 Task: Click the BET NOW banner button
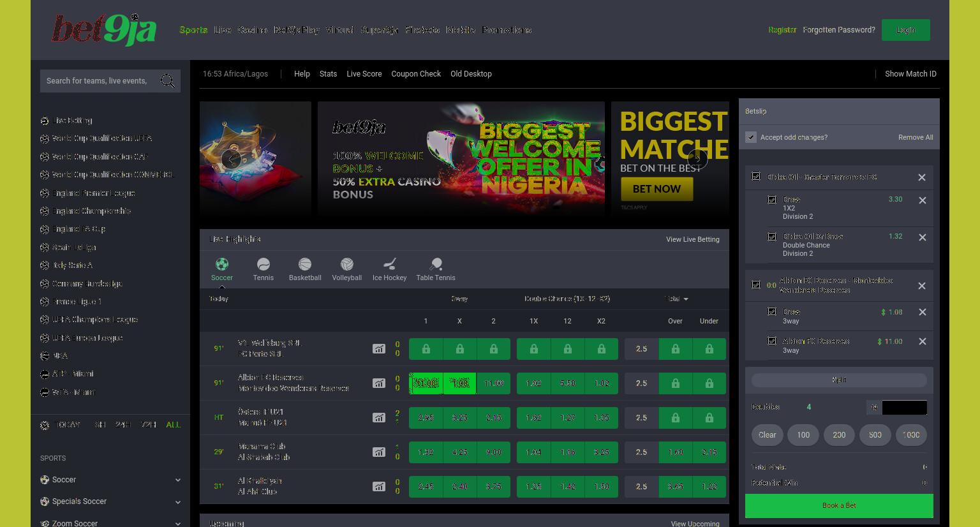click(x=657, y=189)
